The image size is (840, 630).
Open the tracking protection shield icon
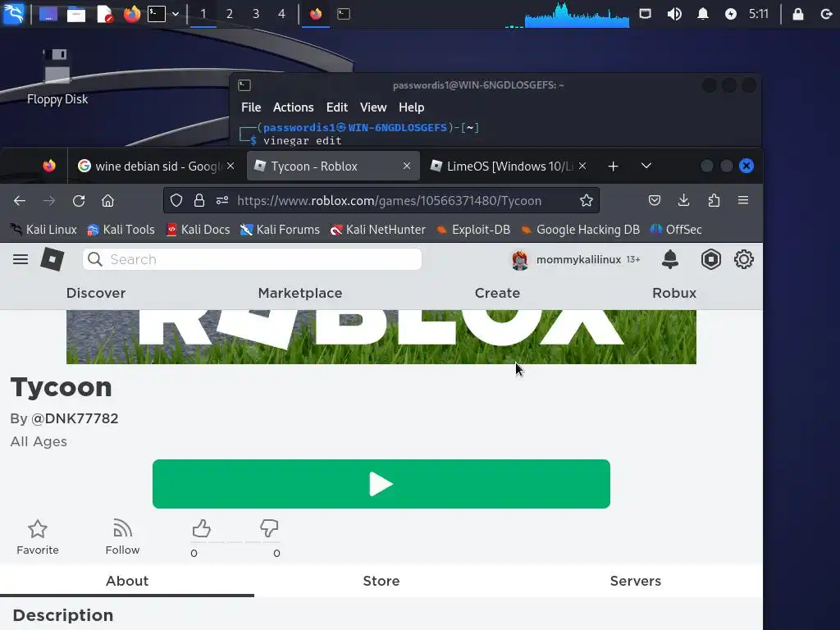pos(176,200)
